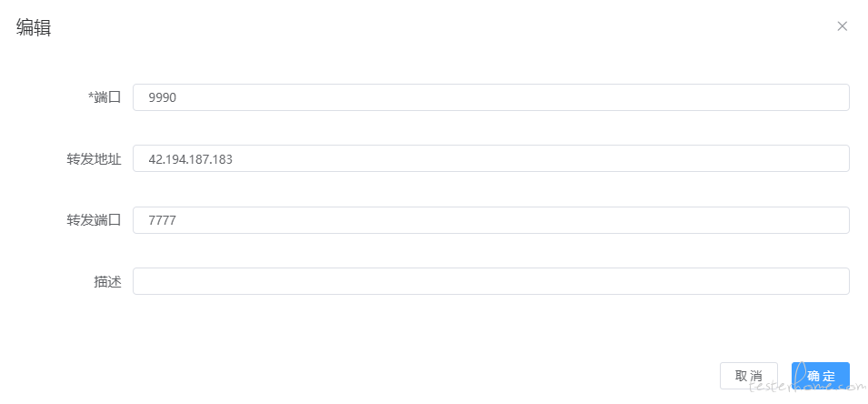868x404 pixels.
Task: Focus the 转发端口 input field
Action: [x=491, y=220]
